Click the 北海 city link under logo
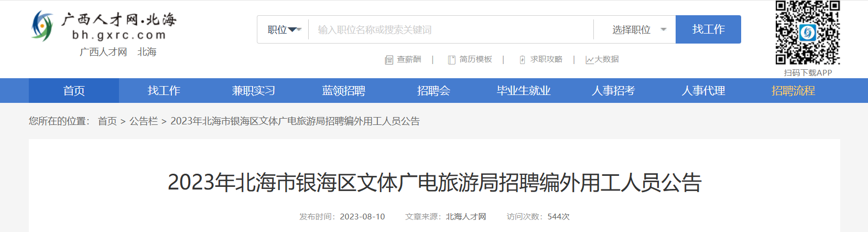The image size is (868, 232). [x=147, y=52]
